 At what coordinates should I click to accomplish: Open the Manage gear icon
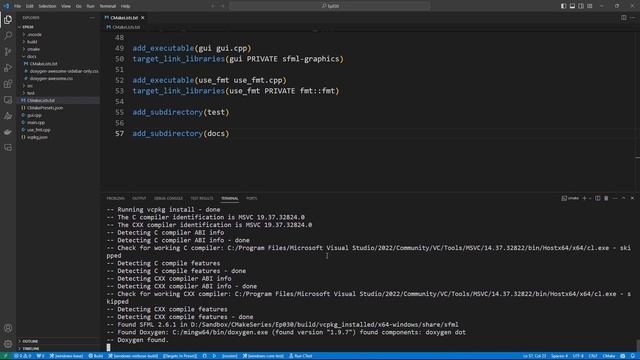click(x=8, y=344)
